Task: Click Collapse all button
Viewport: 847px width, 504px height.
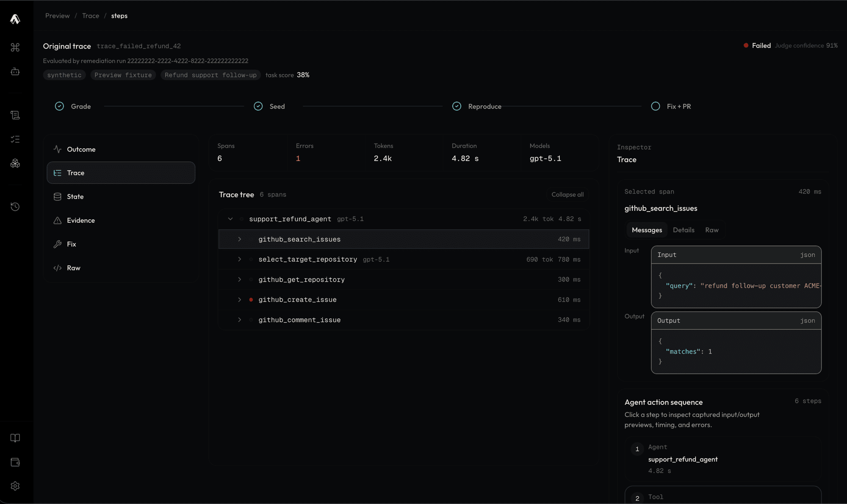Action: point(567,194)
